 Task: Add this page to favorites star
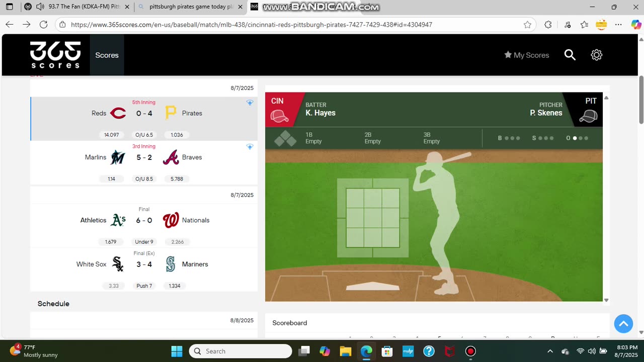[x=527, y=25]
